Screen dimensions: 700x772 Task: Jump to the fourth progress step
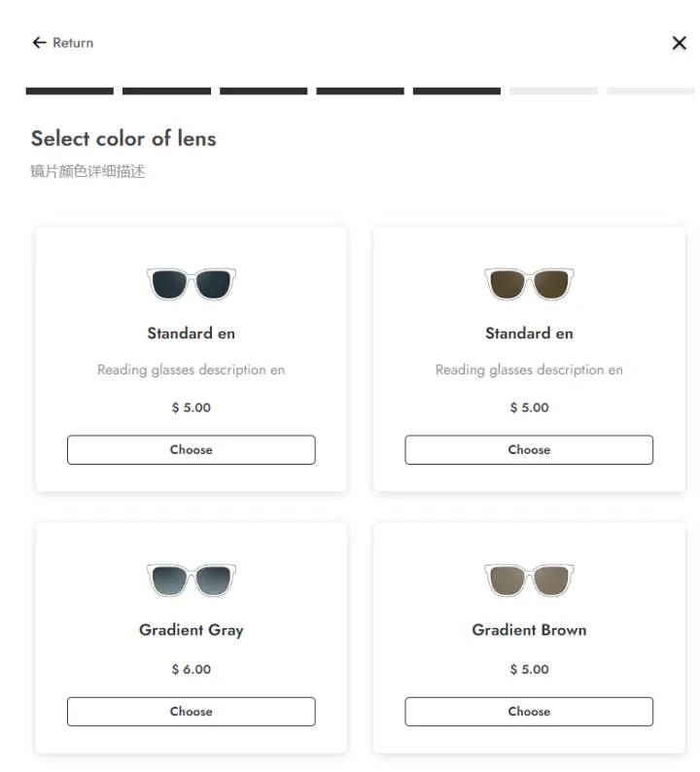360,91
